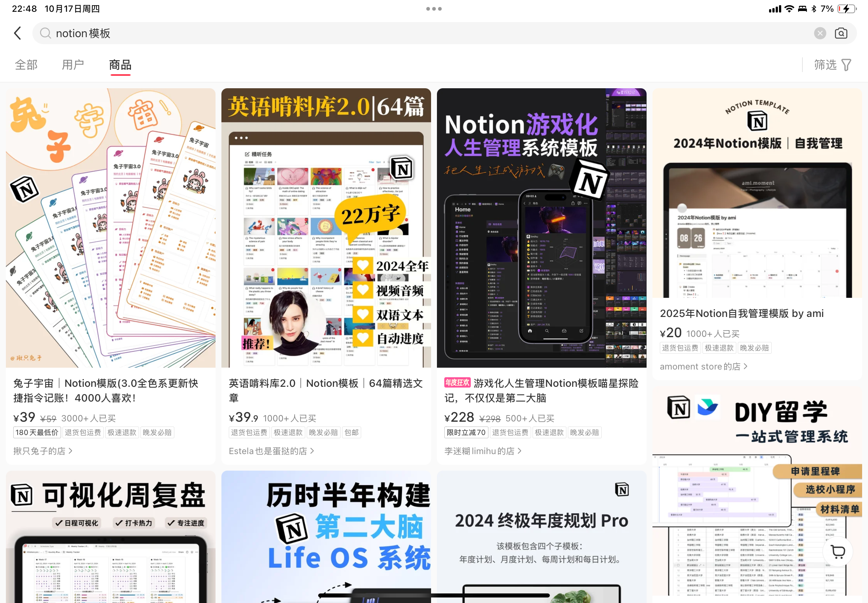Tap the back arrow icon
Screen dimensions: 868x603
tap(18, 33)
